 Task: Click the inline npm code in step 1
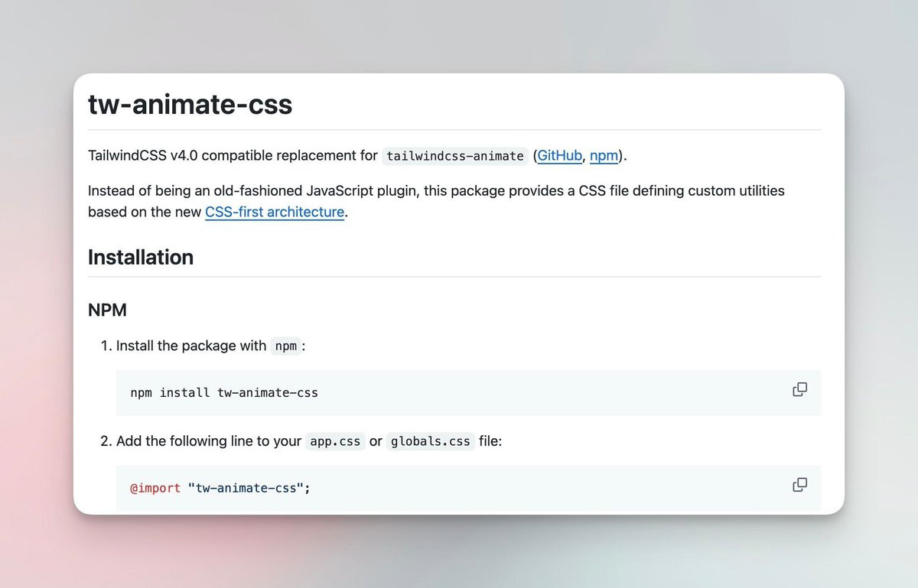tap(285, 346)
